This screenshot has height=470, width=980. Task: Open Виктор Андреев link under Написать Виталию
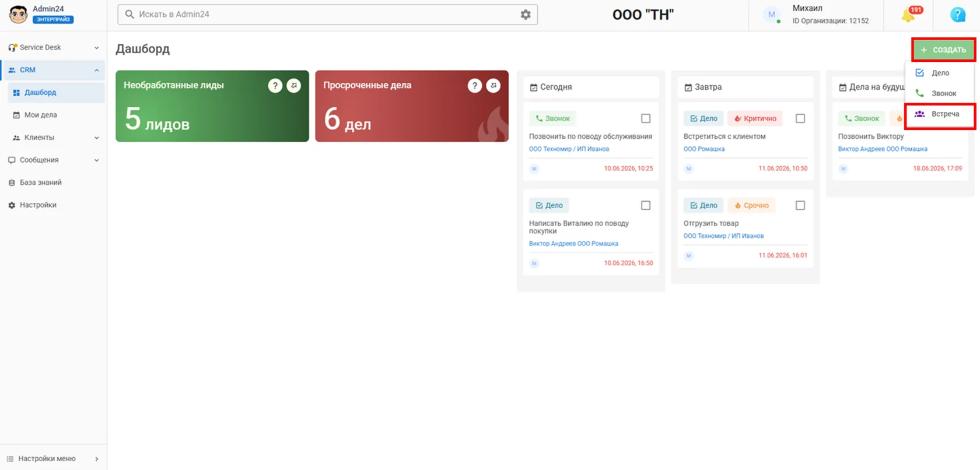pyautogui.click(x=573, y=244)
